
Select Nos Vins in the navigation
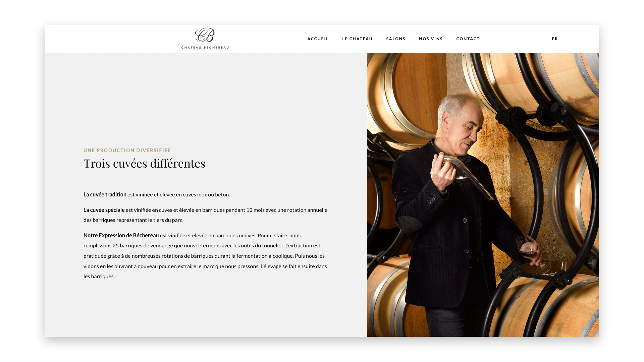coord(431,39)
